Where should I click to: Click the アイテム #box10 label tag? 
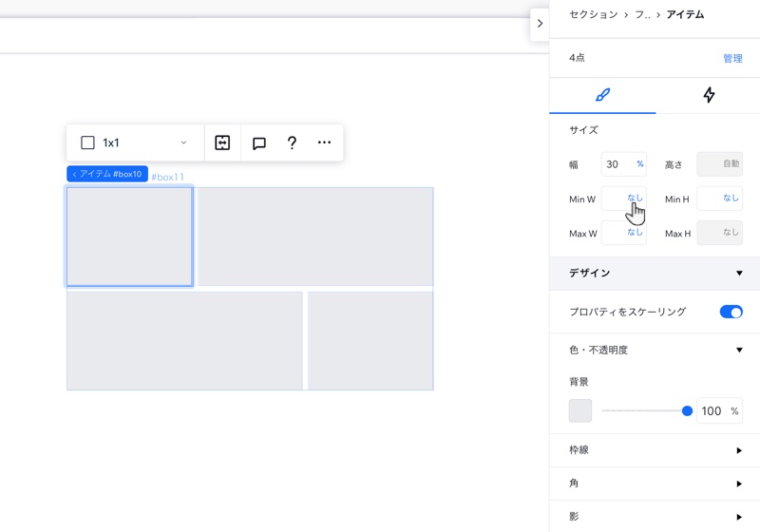[107, 174]
